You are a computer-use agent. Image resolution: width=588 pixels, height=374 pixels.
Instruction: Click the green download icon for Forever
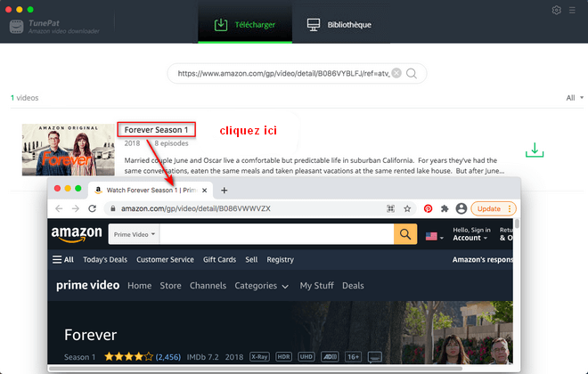click(x=534, y=150)
